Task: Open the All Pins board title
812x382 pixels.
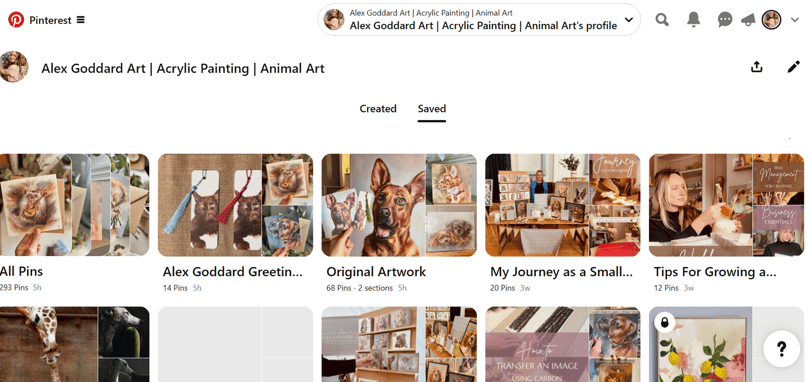Action: 21,271
